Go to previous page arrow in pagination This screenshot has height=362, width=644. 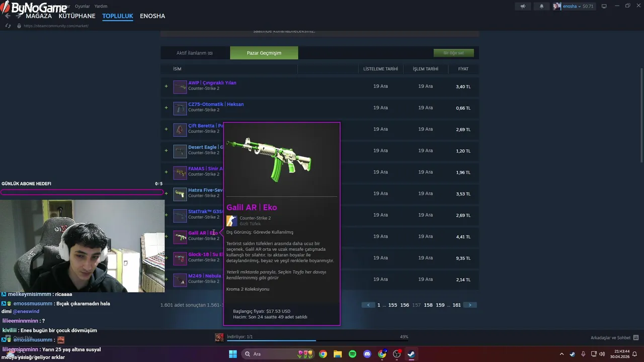[x=368, y=305]
